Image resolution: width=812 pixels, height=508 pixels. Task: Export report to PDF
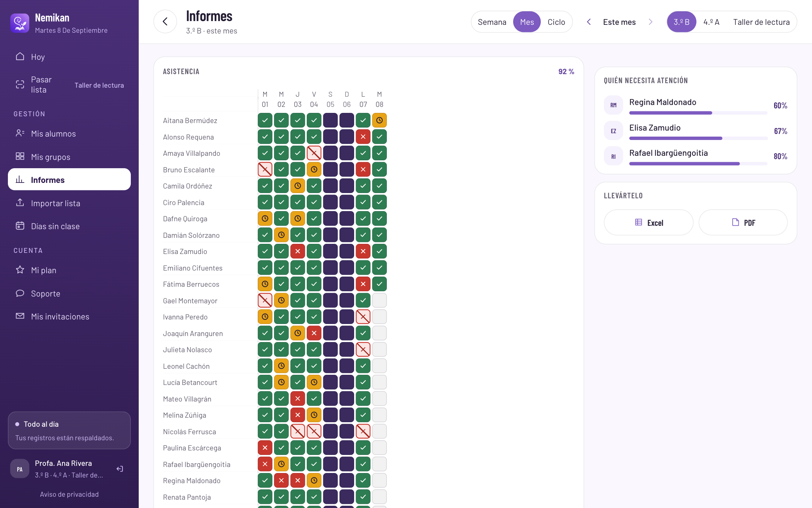743,222
